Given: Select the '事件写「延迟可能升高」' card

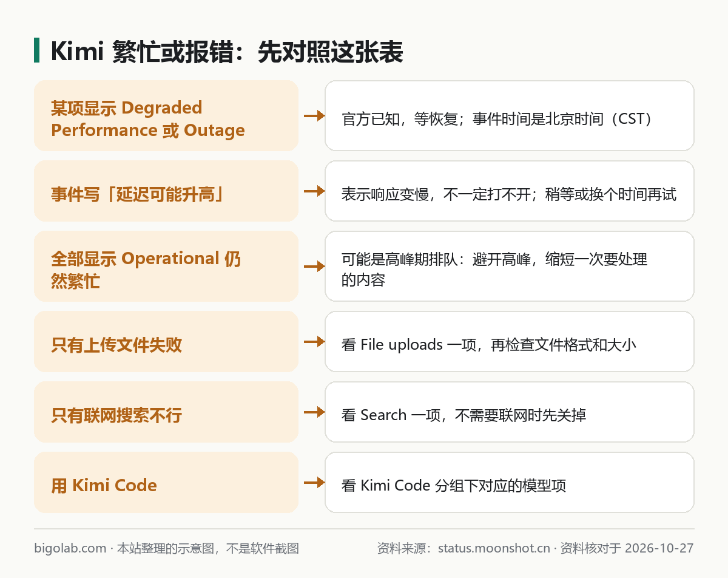Looking at the screenshot, I should [166, 191].
